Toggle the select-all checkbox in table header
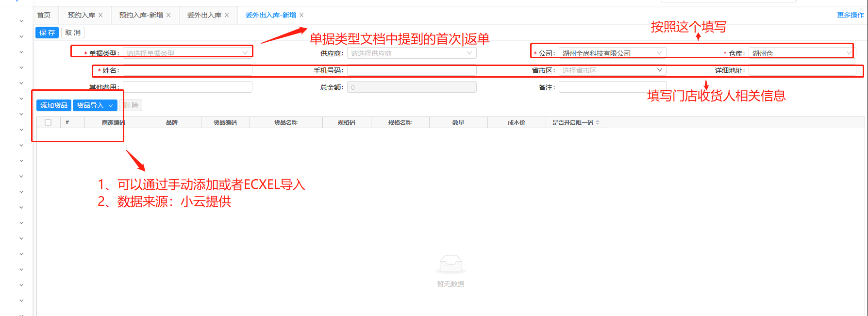 48,122
